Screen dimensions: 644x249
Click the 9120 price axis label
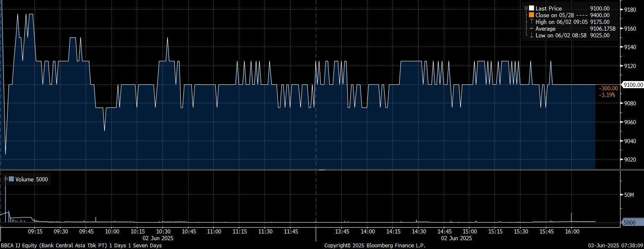631,66
